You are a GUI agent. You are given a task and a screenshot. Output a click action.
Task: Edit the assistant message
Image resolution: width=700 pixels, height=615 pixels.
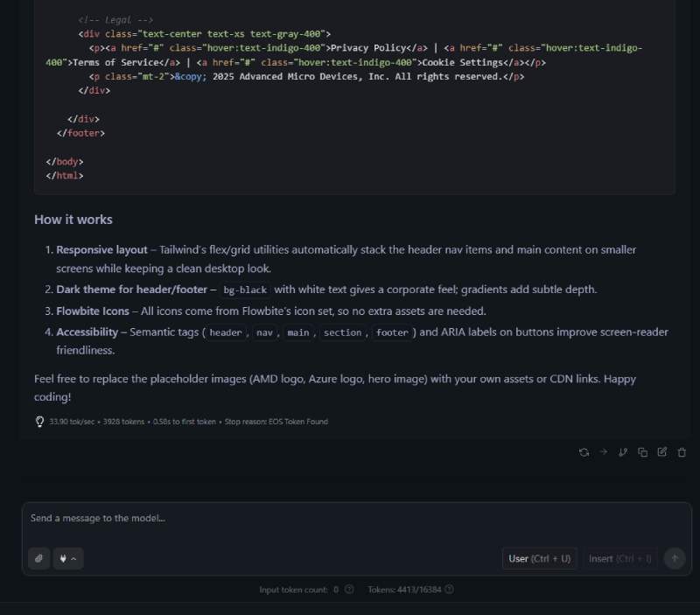(x=662, y=452)
